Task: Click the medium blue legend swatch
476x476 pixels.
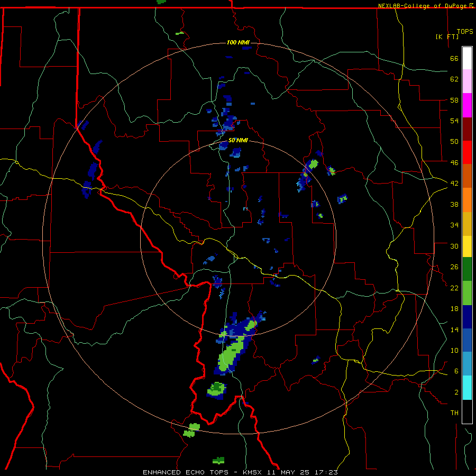Action: (467, 340)
